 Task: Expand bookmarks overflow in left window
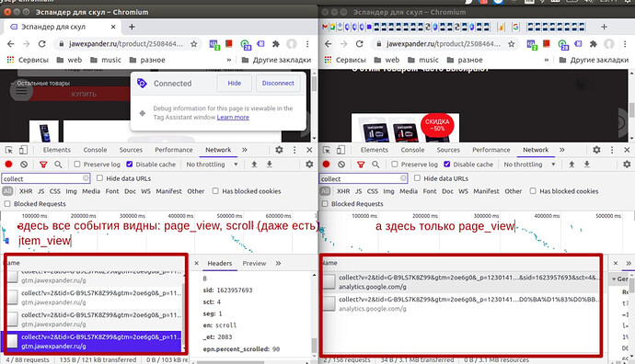coord(229,60)
